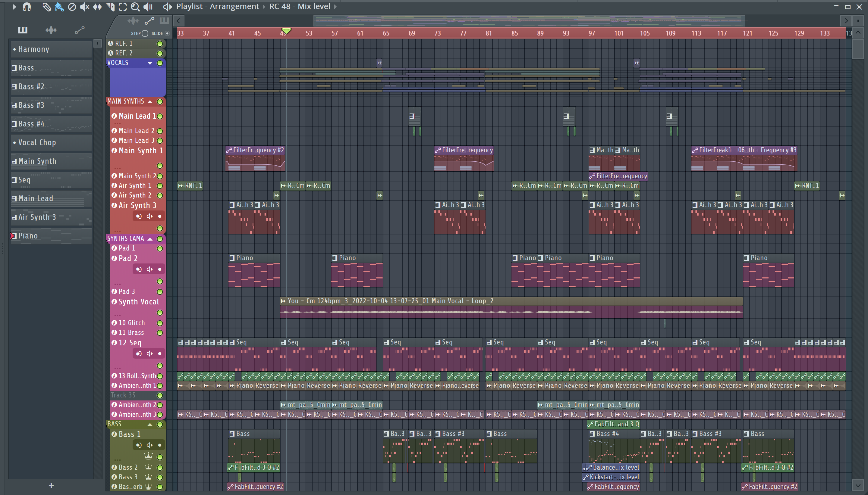Click automation icon above the SLIDE option
868x495 pixels.
[149, 21]
